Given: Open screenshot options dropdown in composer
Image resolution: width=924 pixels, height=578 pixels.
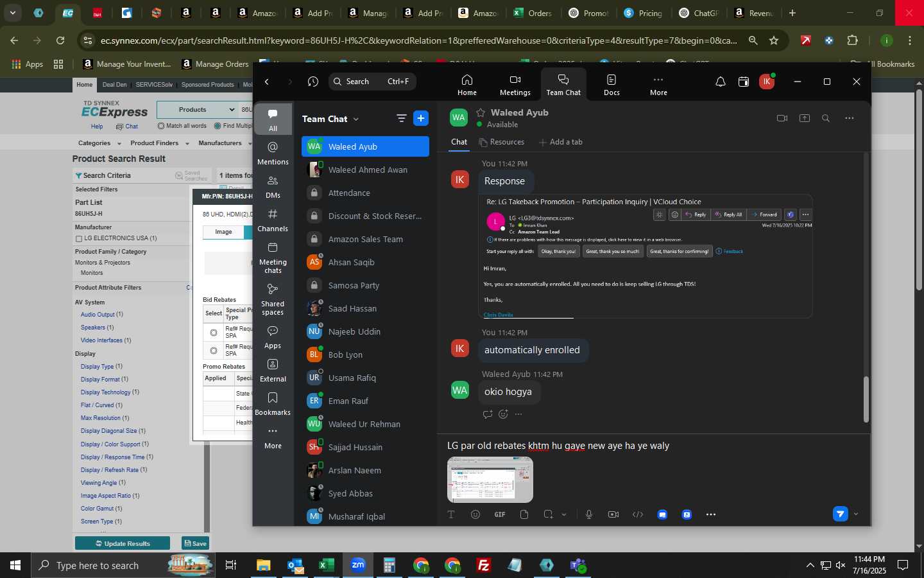Looking at the screenshot, I should pos(564,514).
